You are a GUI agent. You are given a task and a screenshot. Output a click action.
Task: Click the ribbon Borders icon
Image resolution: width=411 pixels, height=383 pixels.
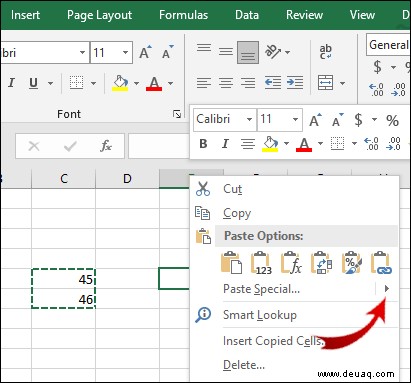(x=76, y=83)
